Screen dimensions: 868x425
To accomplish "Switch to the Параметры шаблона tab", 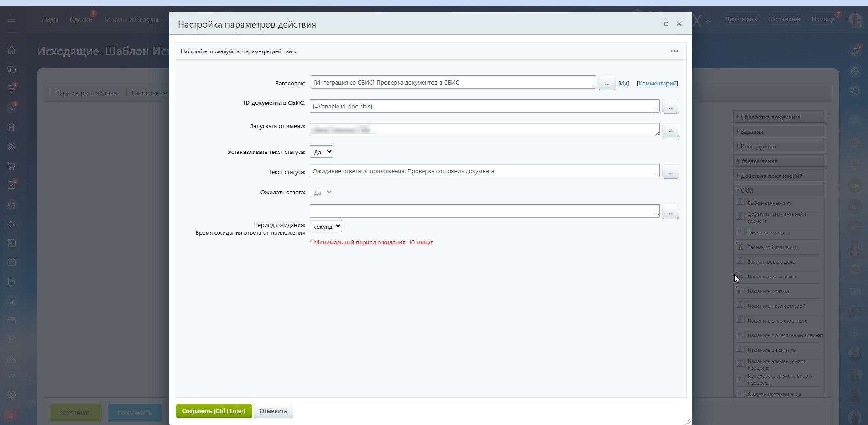I will click(86, 93).
